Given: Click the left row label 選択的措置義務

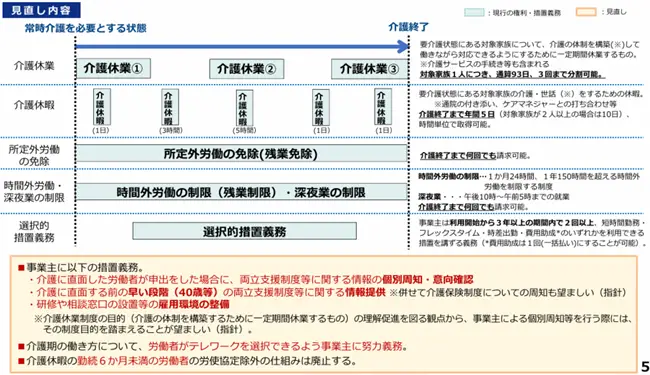Looking at the screenshot, I should click(x=34, y=231).
